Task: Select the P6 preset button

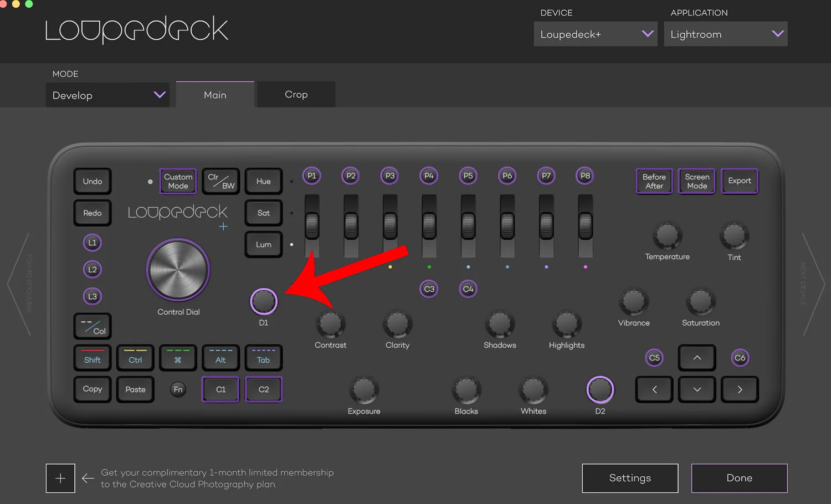Action: point(507,176)
